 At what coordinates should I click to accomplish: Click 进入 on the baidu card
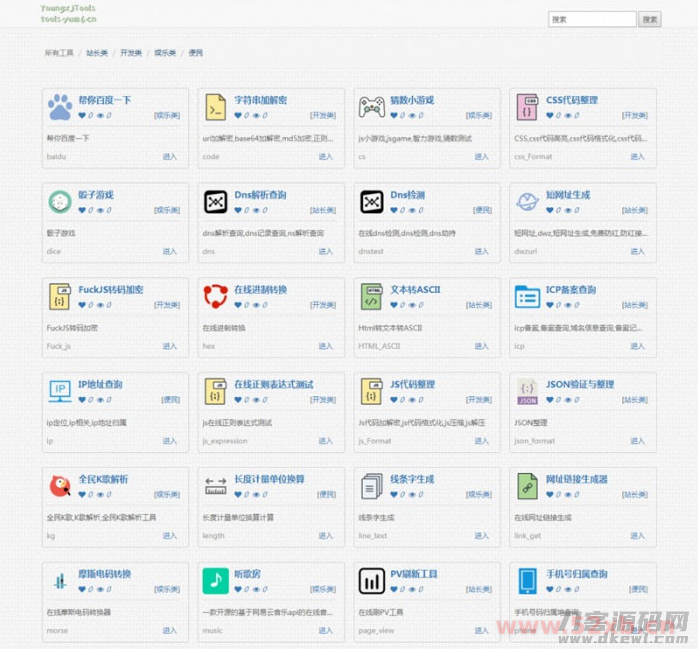pos(170,157)
